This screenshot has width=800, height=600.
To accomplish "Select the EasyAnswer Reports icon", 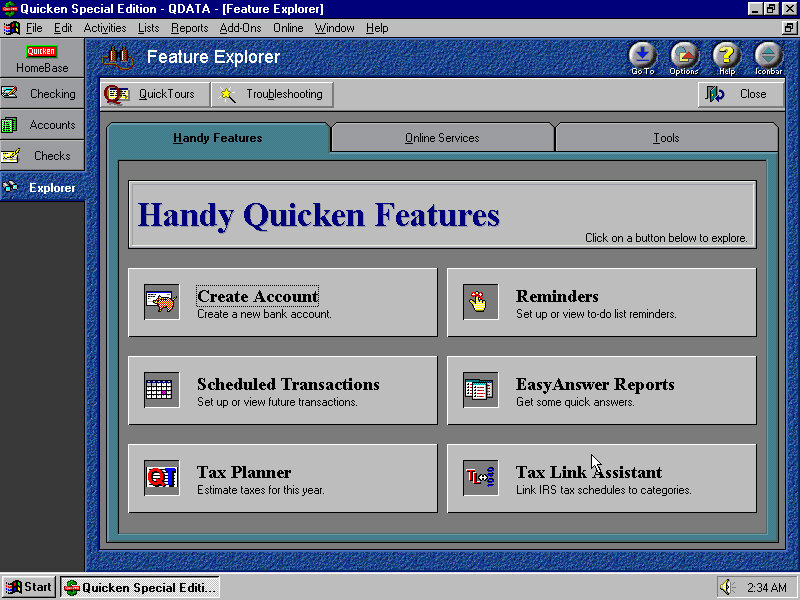I will [x=480, y=389].
